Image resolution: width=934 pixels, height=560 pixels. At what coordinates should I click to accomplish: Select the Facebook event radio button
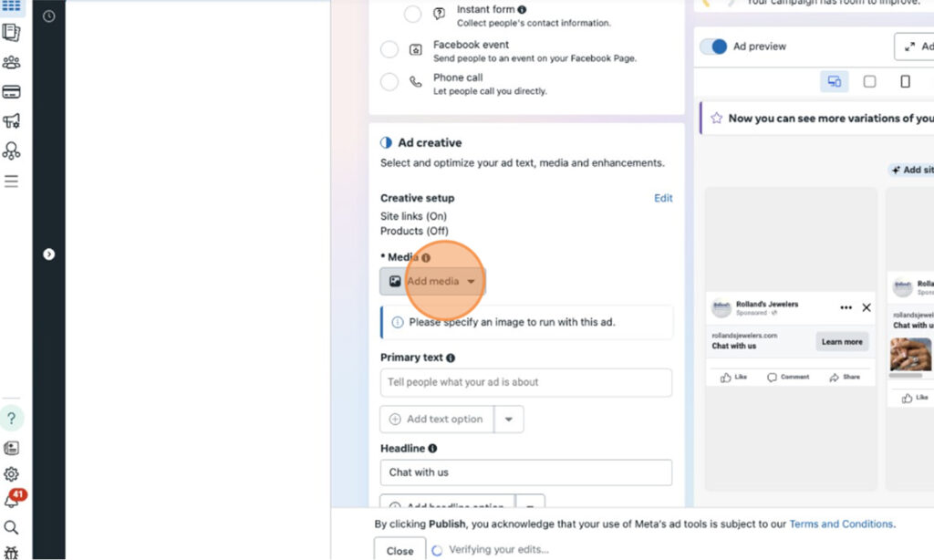389,50
